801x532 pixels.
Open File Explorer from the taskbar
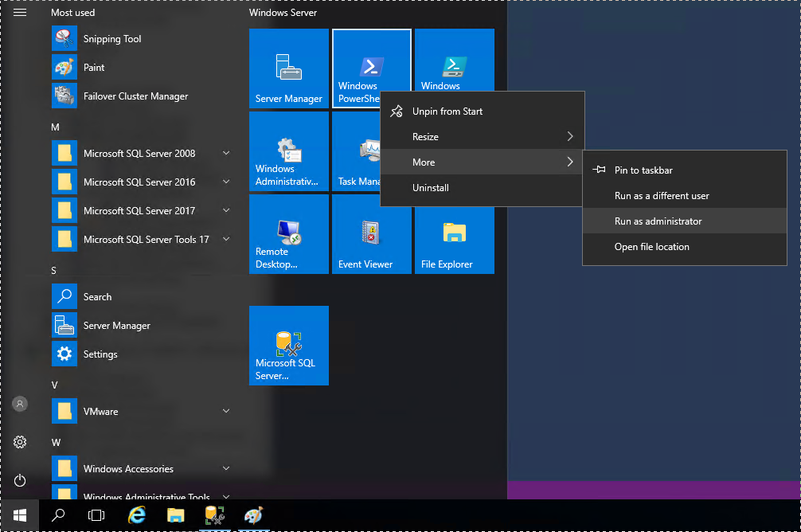tap(175, 515)
